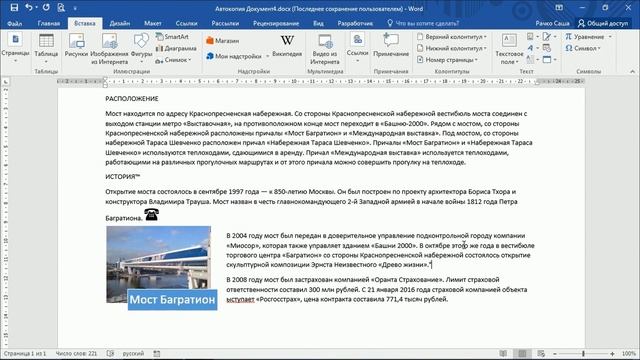Switch to Read Mode view

tap(503, 353)
